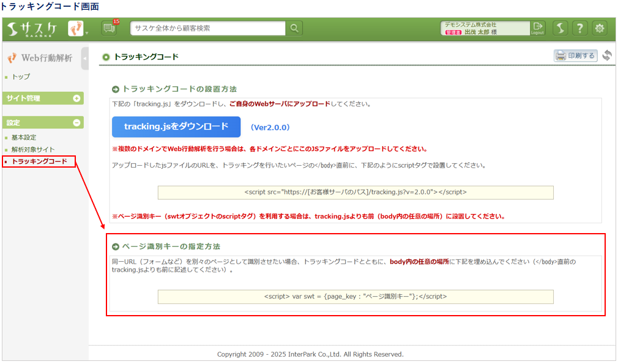Focus the サスケ全体から顧客検索 search field

(207, 28)
